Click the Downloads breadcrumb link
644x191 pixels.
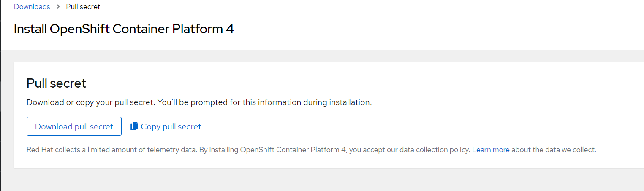tap(32, 7)
